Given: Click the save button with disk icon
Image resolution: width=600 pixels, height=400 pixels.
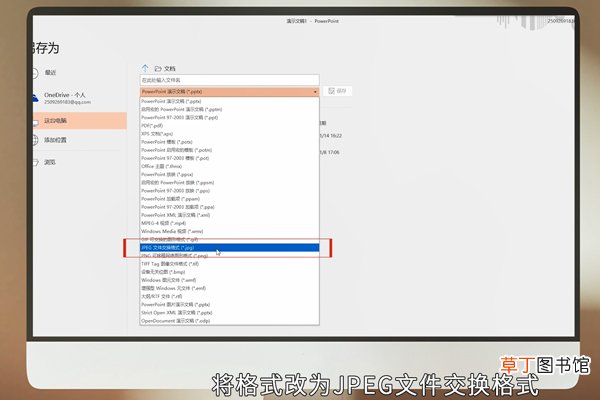Looking at the screenshot, I should click(x=338, y=91).
